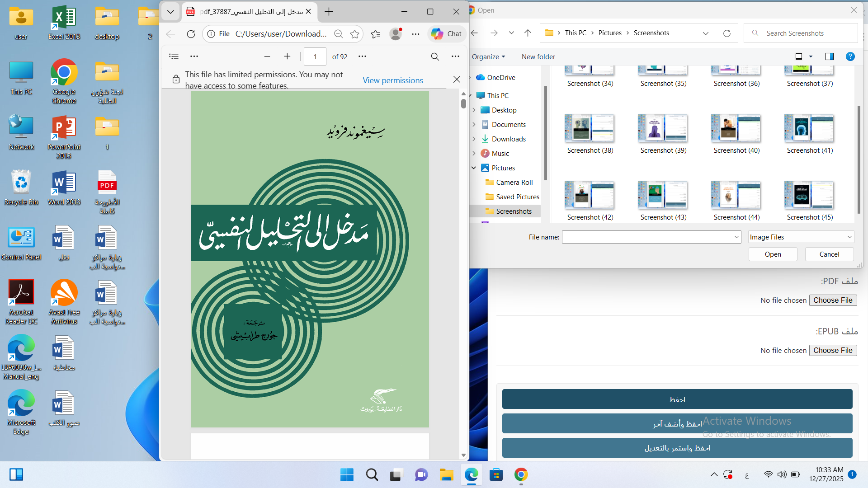Viewport: 868px width, 488px height.
Task: Open Edge settings and more menu
Action: pyautogui.click(x=416, y=34)
